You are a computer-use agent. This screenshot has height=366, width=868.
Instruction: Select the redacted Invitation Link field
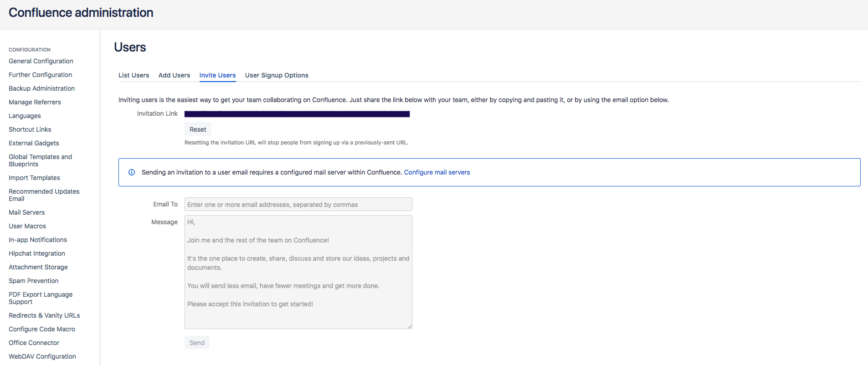click(297, 114)
